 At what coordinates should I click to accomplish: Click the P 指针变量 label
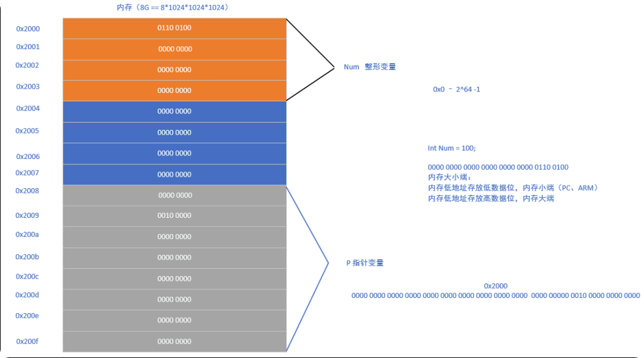pyautogui.click(x=364, y=263)
